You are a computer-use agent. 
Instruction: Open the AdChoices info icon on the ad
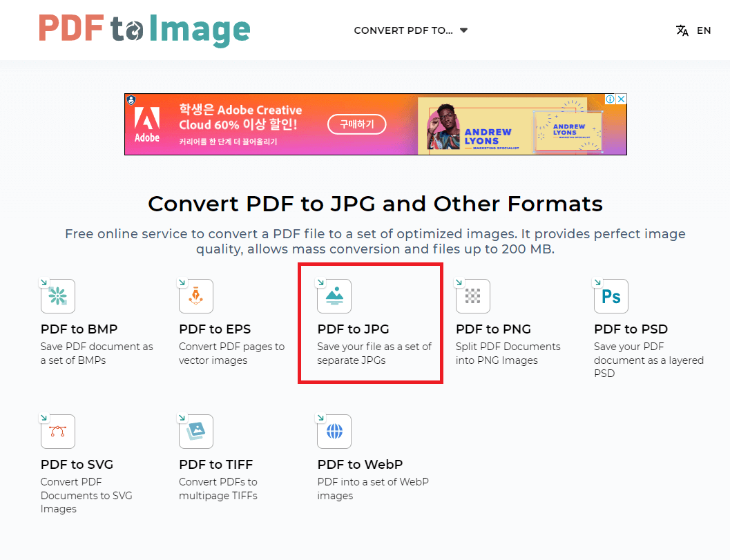611,99
